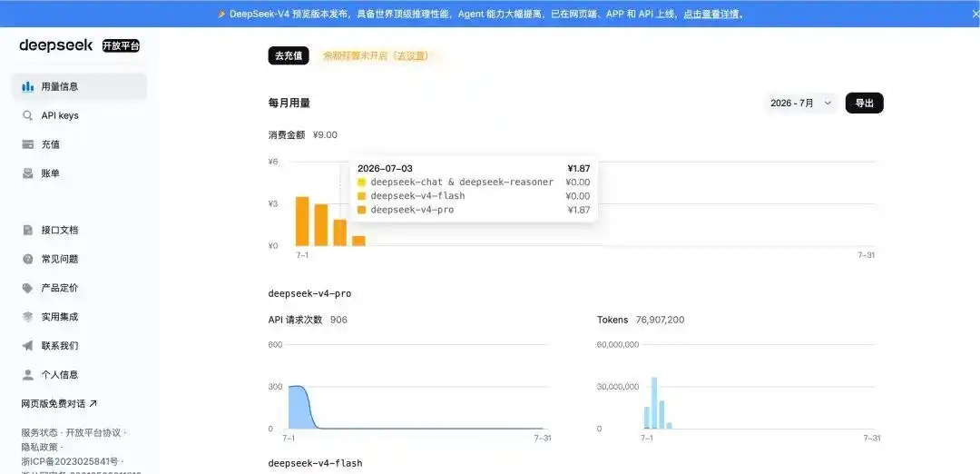Click 余额预警未开启 (去设置) link
This screenshot has width=980, height=474.
point(376,55)
